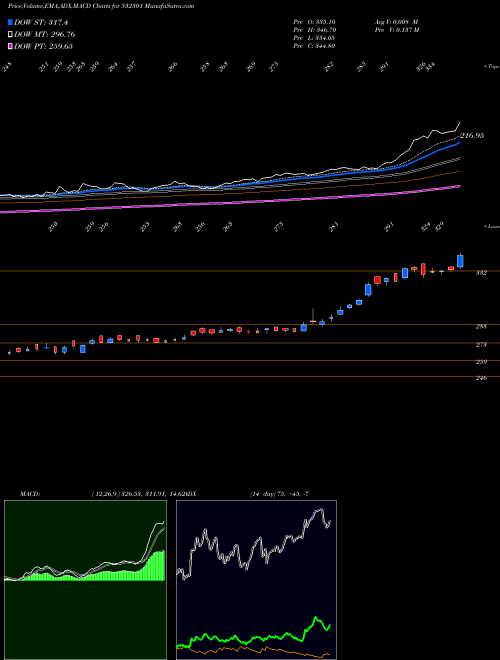The height and width of the screenshot is (660, 500).
Task: Open the green MACD histogram panel
Action: (x=85, y=580)
